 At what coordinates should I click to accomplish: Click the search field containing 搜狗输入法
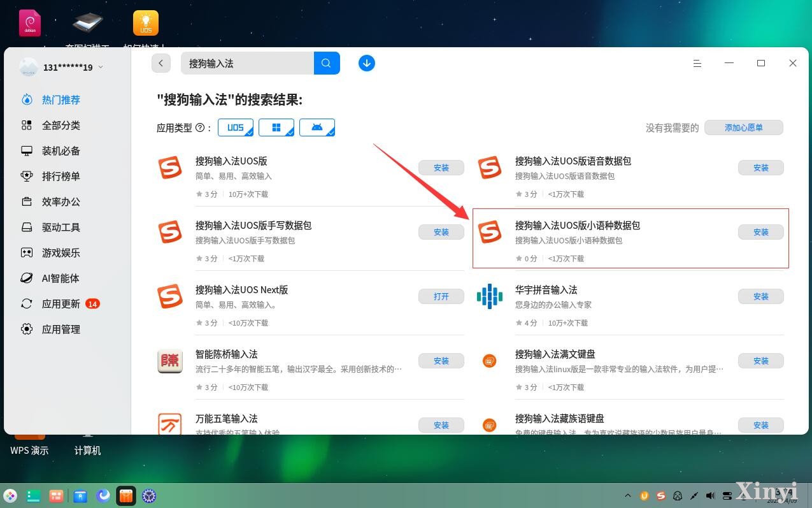(x=248, y=63)
